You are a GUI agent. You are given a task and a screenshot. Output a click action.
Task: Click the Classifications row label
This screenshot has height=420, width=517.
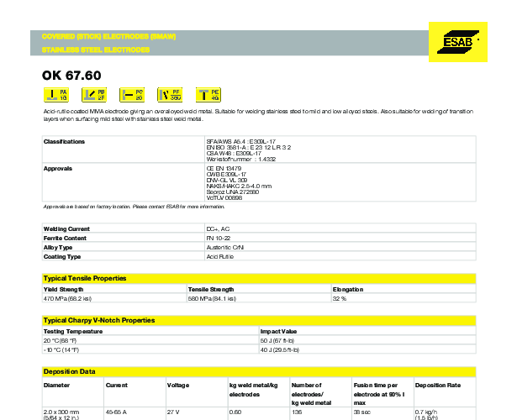(64, 142)
